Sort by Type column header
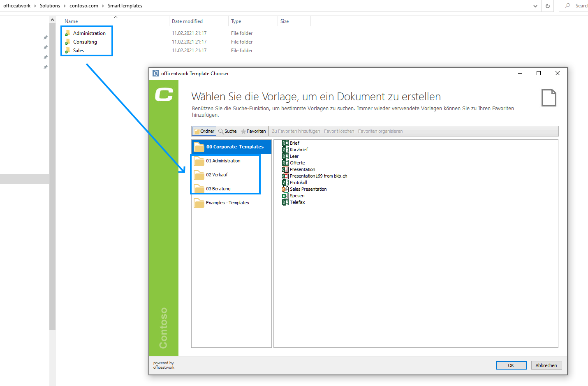Image resolution: width=588 pixels, height=386 pixels. click(236, 21)
